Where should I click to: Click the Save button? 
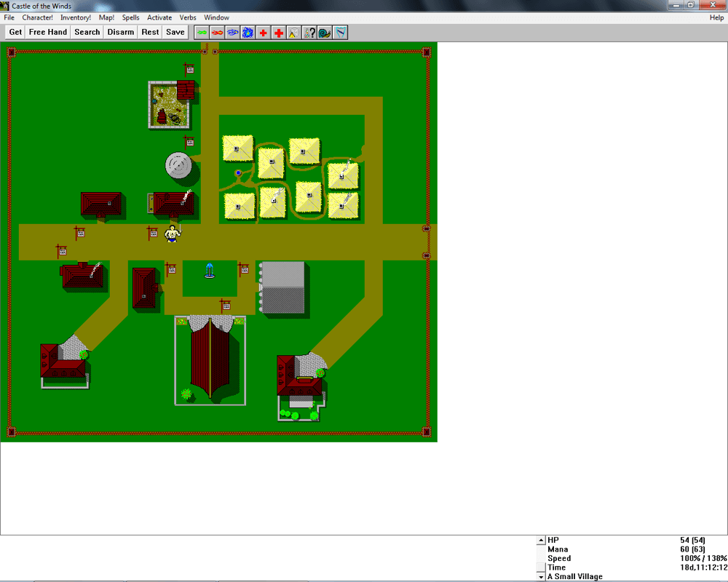[175, 32]
